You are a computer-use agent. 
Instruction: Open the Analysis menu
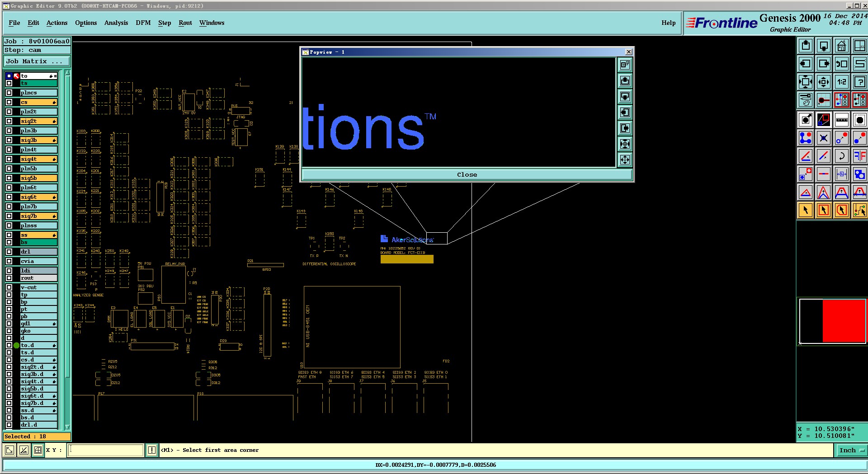tap(116, 23)
